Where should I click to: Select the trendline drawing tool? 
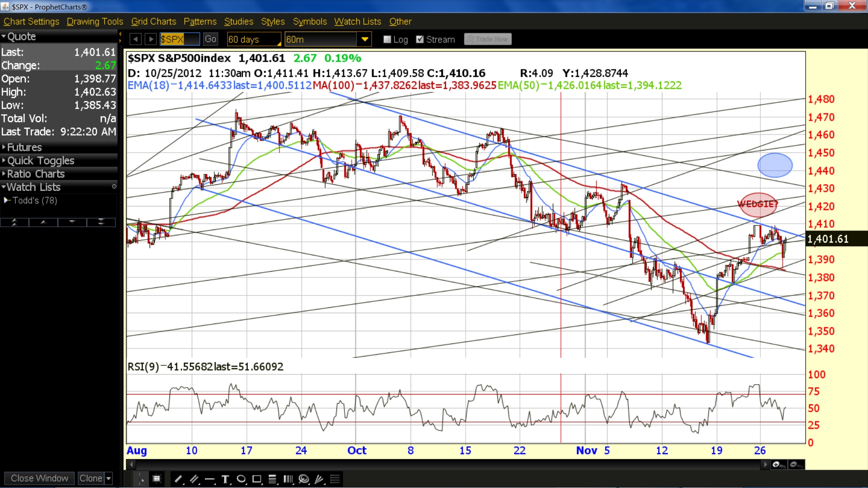[x=179, y=479]
